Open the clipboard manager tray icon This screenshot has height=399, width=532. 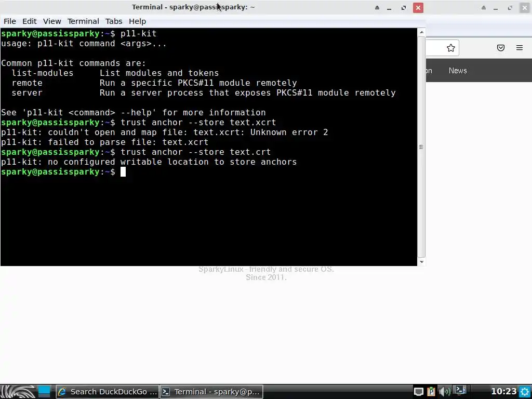(x=431, y=392)
